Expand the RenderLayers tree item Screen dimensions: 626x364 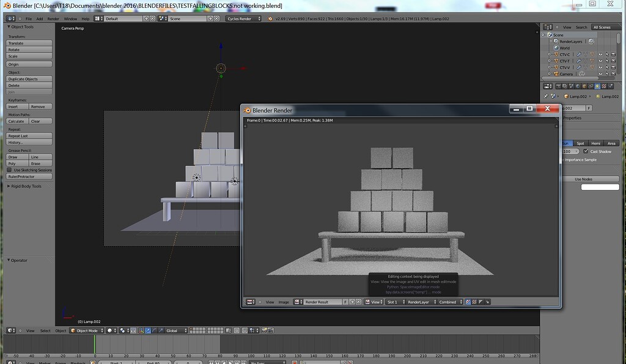pos(551,41)
